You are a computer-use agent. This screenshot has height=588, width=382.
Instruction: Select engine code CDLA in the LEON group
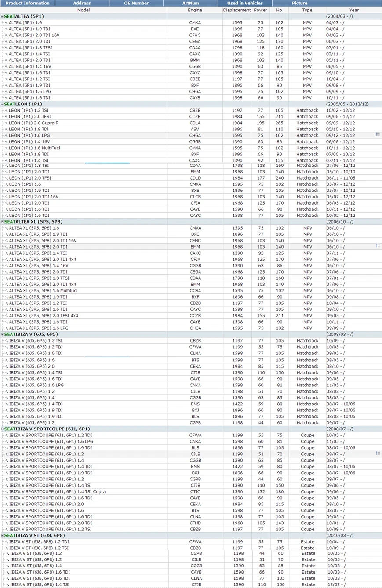click(x=195, y=123)
